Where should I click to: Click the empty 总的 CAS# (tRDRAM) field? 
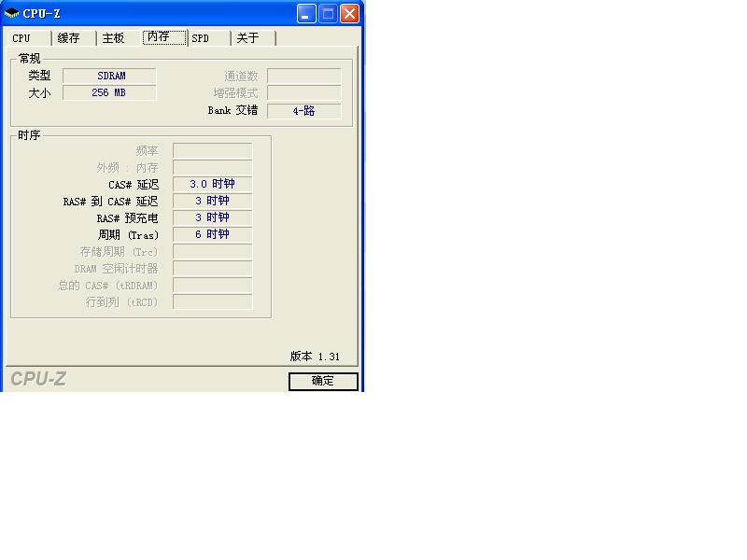click(213, 285)
